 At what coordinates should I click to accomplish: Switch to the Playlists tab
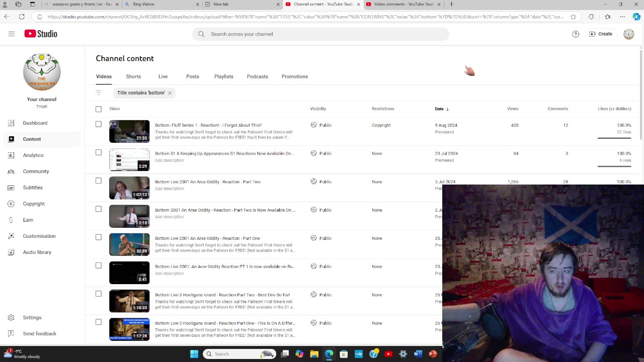224,76
